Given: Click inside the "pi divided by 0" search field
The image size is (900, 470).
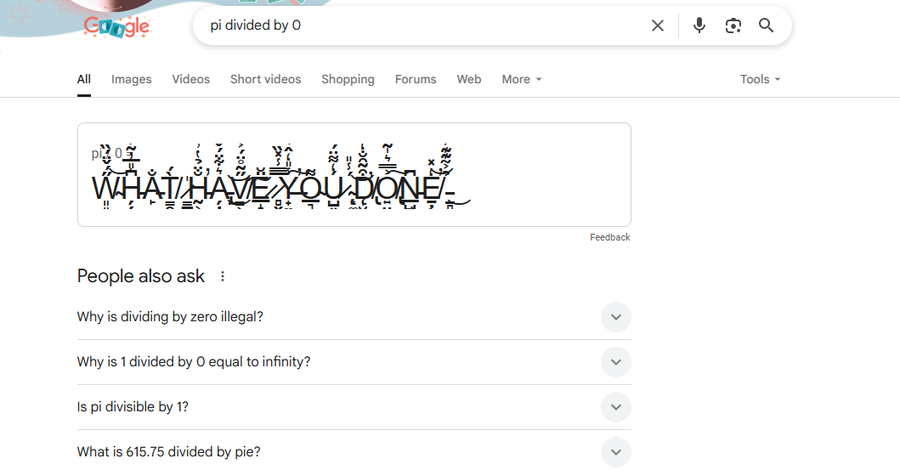Looking at the screenshot, I should 420,26.
